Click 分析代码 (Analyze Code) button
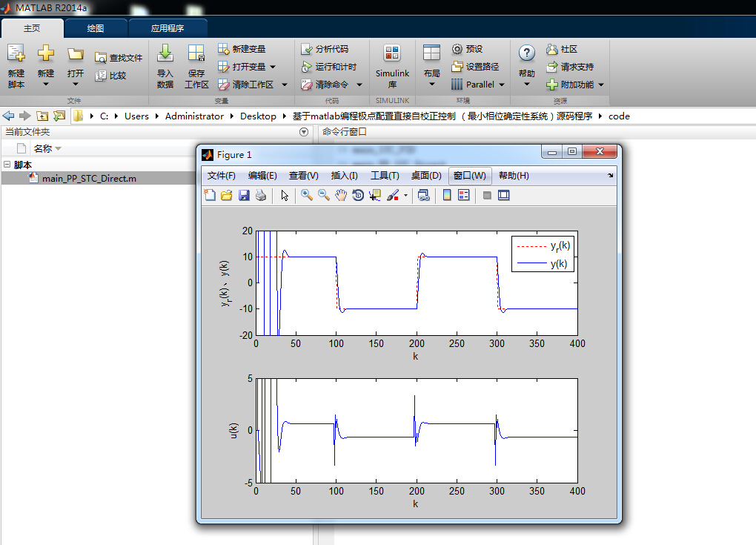The image size is (756, 545). [x=325, y=49]
